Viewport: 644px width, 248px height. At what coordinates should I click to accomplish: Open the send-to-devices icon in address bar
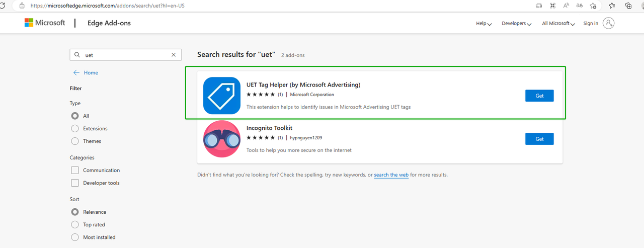[x=539, y=6]
